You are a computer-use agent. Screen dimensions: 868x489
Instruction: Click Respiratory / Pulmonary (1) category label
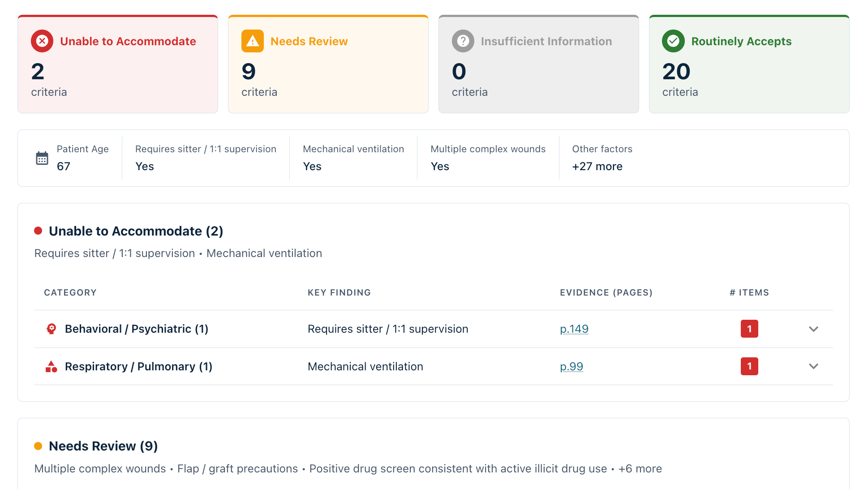(139, 367)
